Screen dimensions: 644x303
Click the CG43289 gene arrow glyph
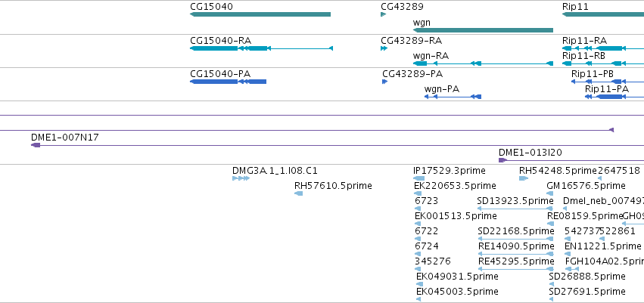click(x=383, y=15)
